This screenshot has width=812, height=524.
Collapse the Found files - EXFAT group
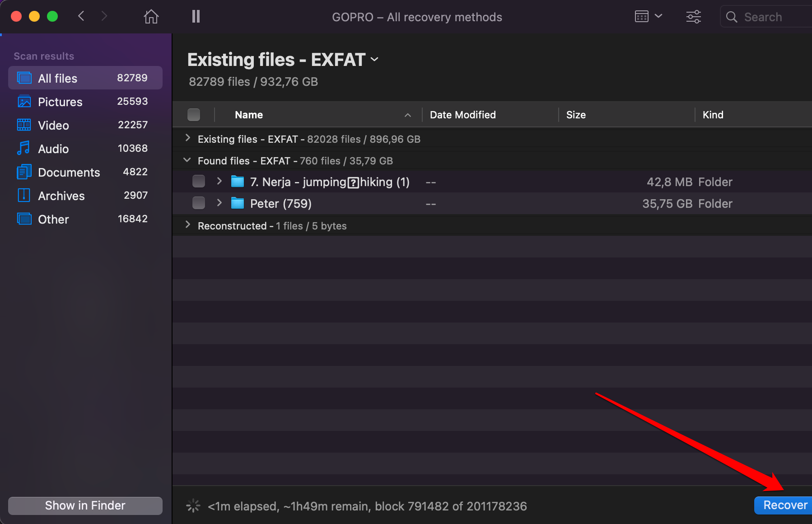coord(187,160)
